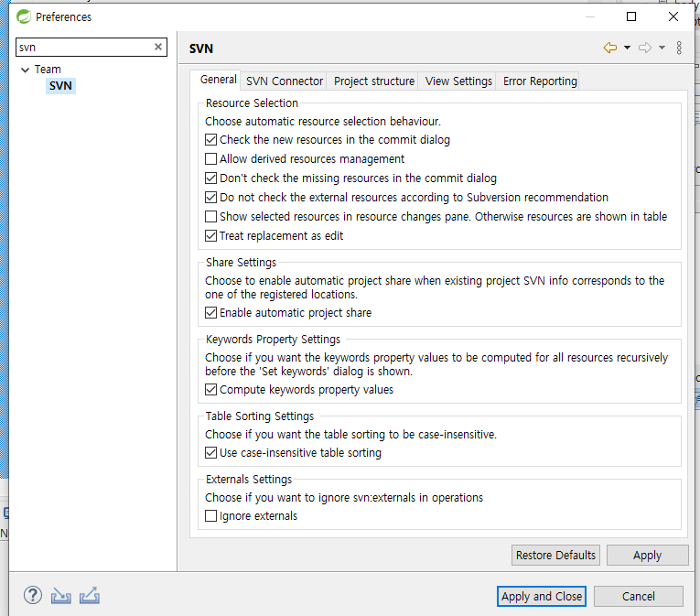Collapse the Team tree node

[x=26, y=70]
